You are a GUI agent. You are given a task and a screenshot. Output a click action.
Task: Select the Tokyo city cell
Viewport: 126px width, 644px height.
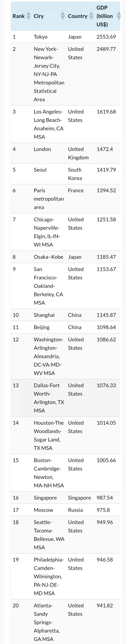click(x=40, y=37)
